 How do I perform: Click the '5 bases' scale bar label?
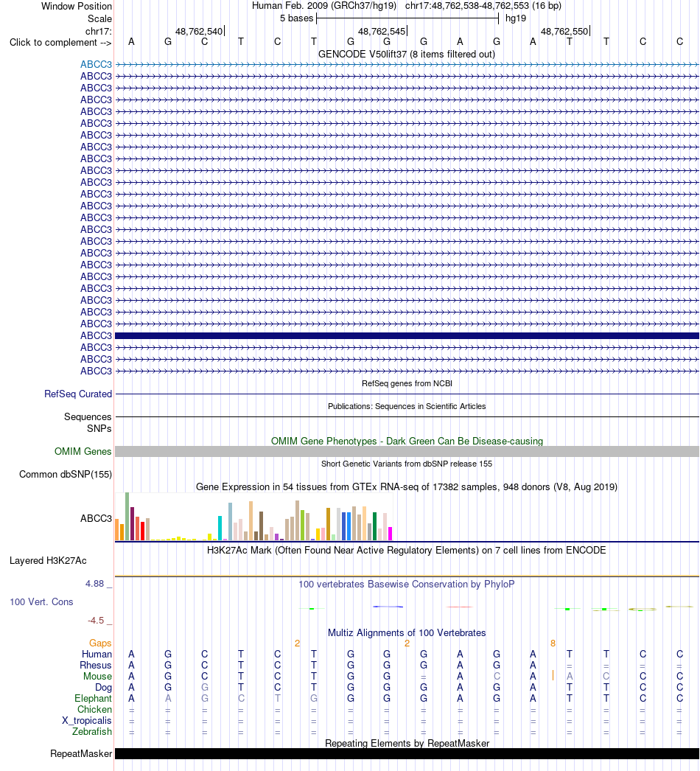[296, 18]
